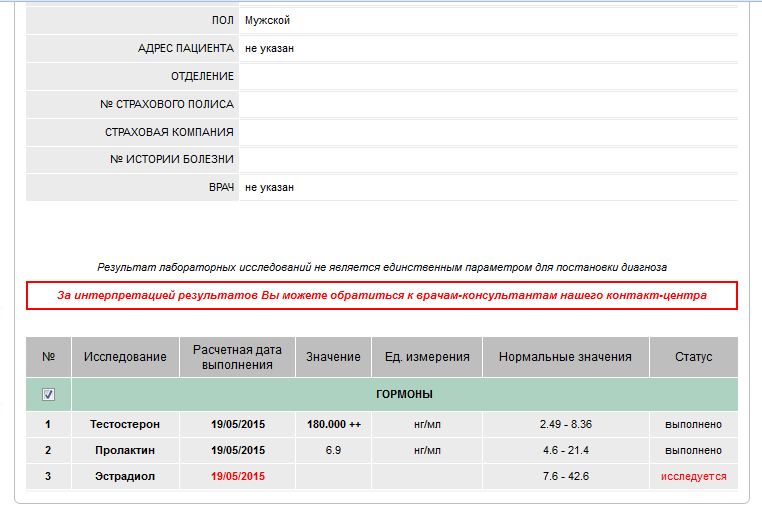Screen dimensions: 762x515
Task: Click the № column header
Action: tap(48, 357)
